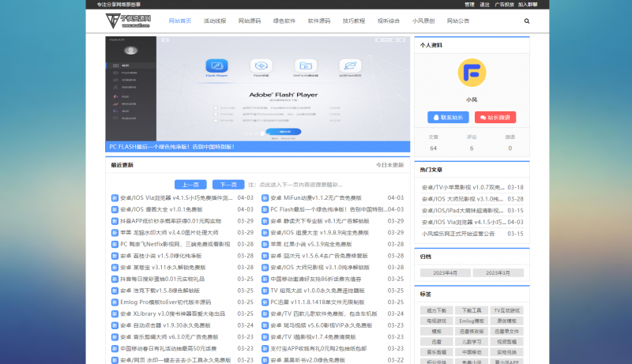632x364 pixels.
Task: Click the icon beside 安卓/IOS Via浏览器 post
Action: [x=115, y=198]
